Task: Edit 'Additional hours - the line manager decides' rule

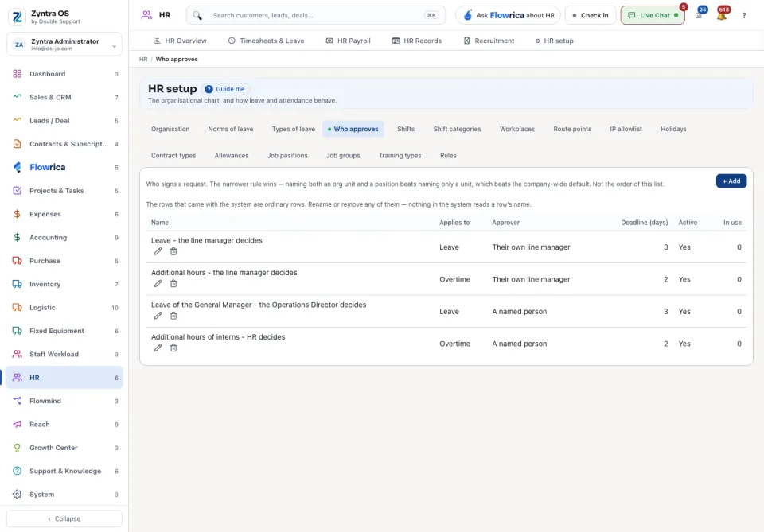Action: click(158, 283)
